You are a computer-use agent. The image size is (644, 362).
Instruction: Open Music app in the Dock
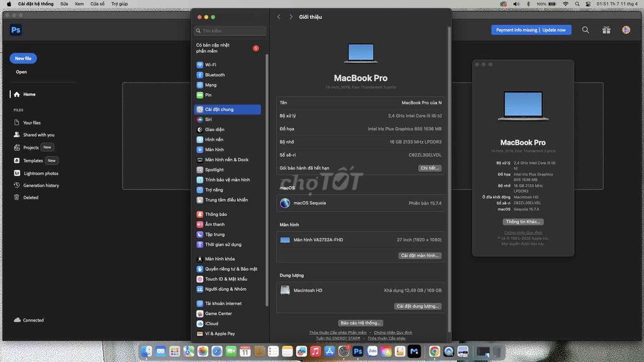point(316,351)
